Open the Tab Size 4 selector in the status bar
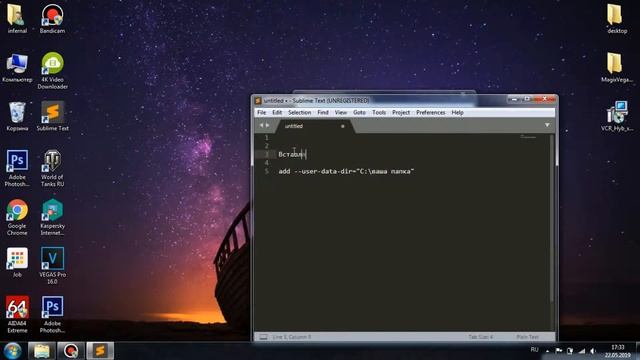Screen dimensions: 640x360 pos(480,337)
